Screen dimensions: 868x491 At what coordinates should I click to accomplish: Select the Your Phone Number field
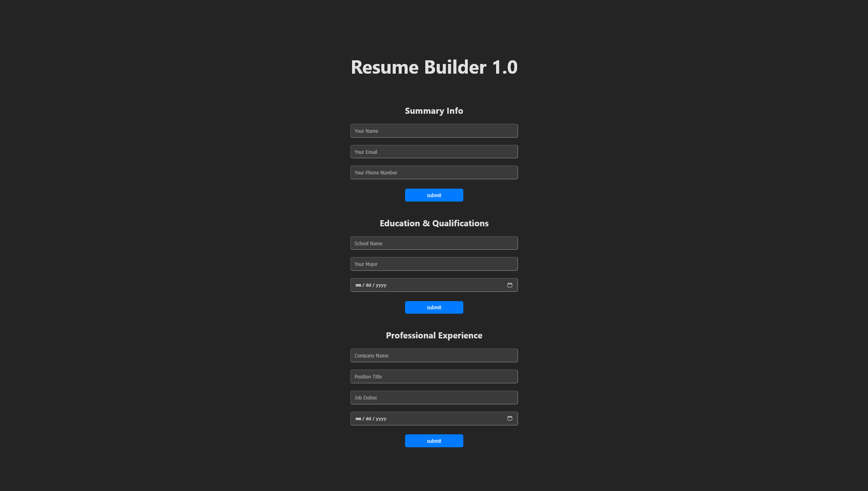[434, 172]
